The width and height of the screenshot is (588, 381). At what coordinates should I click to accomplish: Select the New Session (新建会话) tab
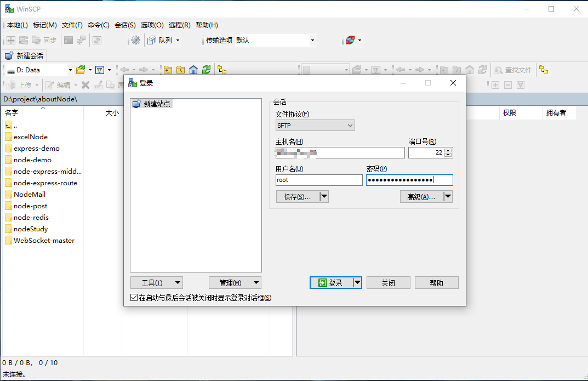[x=24, y=56]
